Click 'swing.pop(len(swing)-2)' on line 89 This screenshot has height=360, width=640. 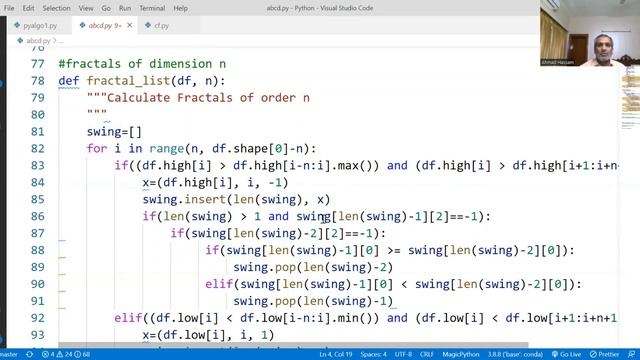(x=313, y=267)
